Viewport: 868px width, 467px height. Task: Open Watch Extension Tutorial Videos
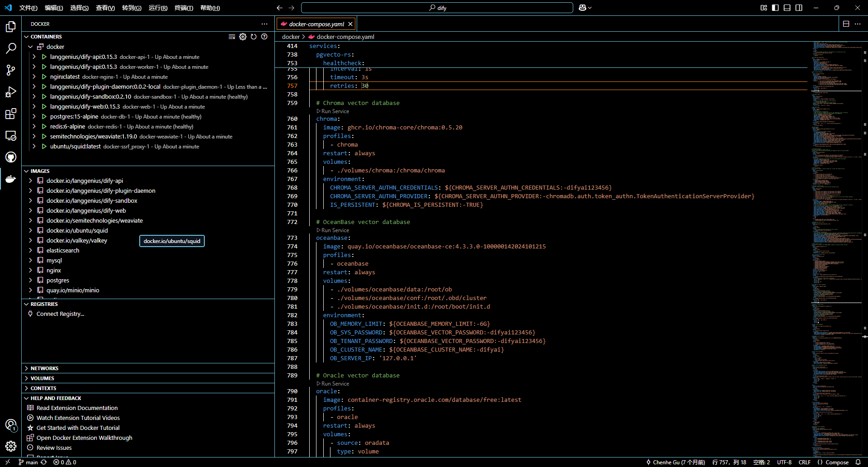point(78,418)
